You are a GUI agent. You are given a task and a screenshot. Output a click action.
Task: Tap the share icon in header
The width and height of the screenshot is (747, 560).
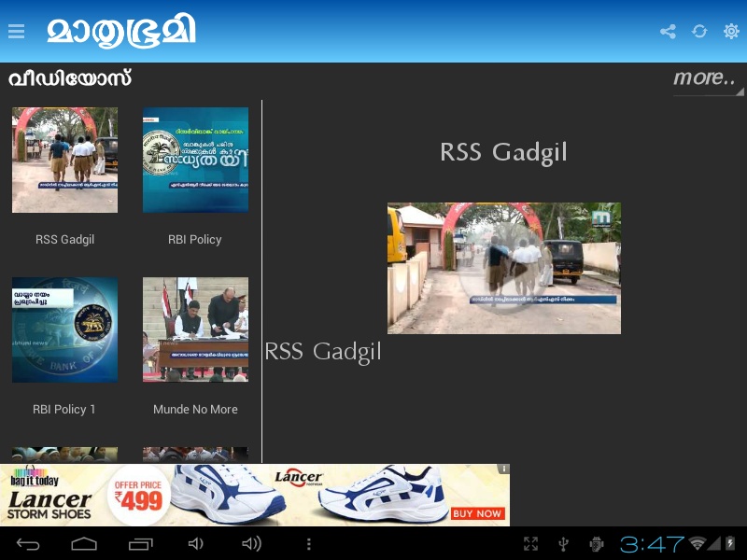coord(668,32)
